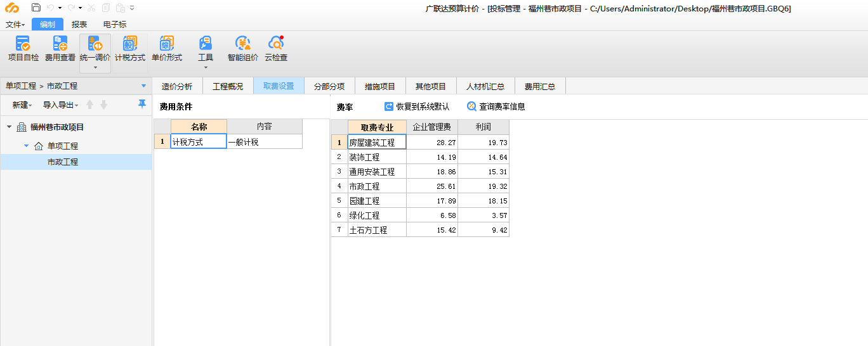
Task: Expand the 工具 dropdown arrow
Action: (206, 67)
